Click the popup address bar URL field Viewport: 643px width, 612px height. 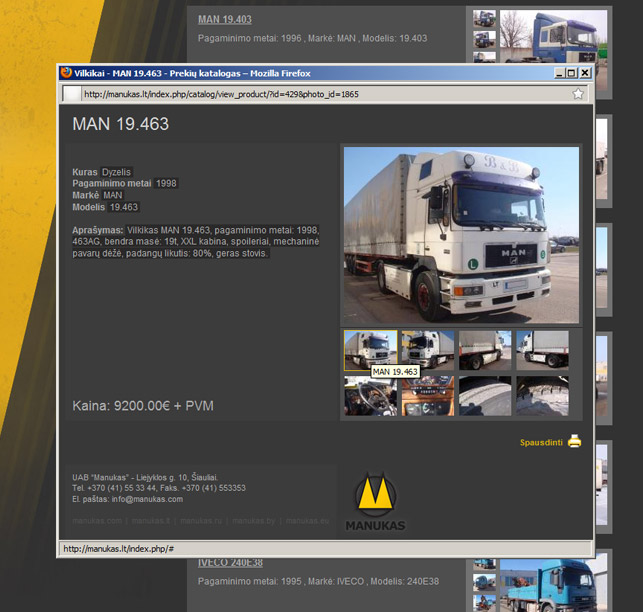click(x=326, y=94)
